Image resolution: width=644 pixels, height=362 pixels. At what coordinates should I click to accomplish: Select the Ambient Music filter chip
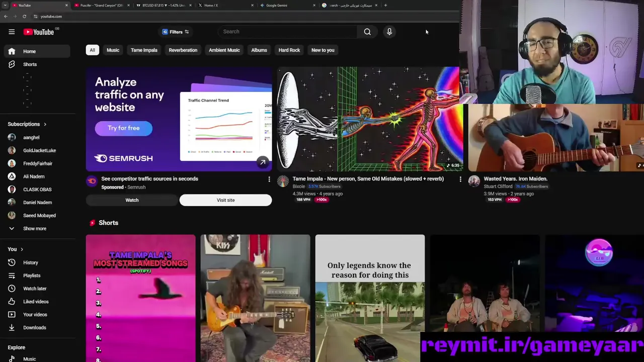click(x=224, y=50)
